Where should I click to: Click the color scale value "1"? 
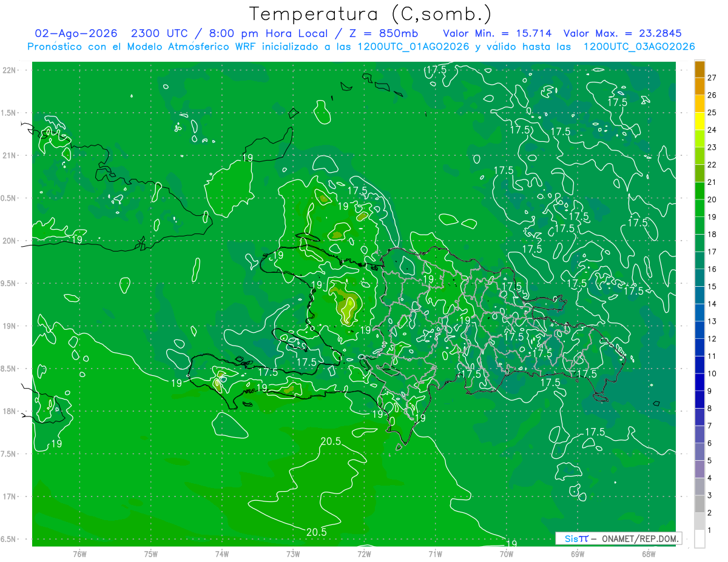point(710,530)
